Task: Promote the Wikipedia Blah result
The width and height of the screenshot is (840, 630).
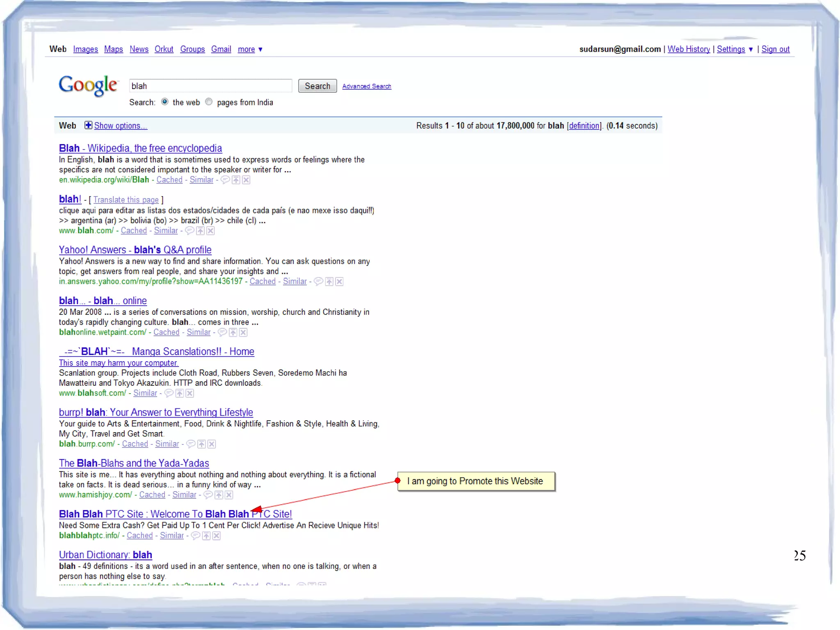Action: click(x=236, y=180)
